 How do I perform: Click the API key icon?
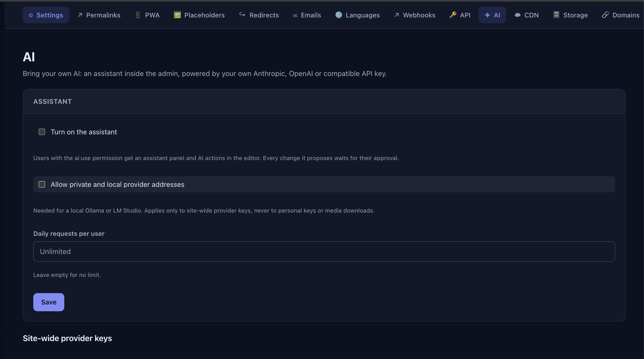pyautogui.click(x=453, y=15)
